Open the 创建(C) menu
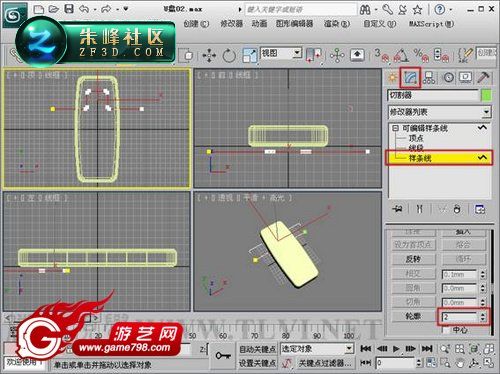500x374 pixels. pos(196,24)
